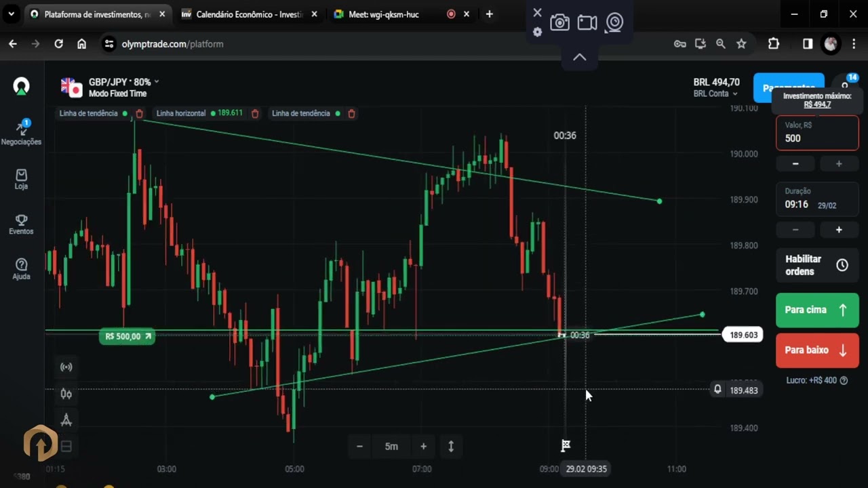
Task: Click the green Para cima button
Action: 817,310
